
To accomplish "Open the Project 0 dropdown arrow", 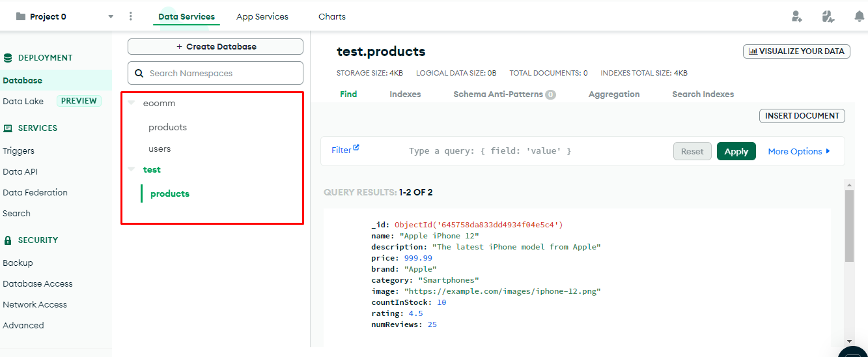I will pos(111,17).
